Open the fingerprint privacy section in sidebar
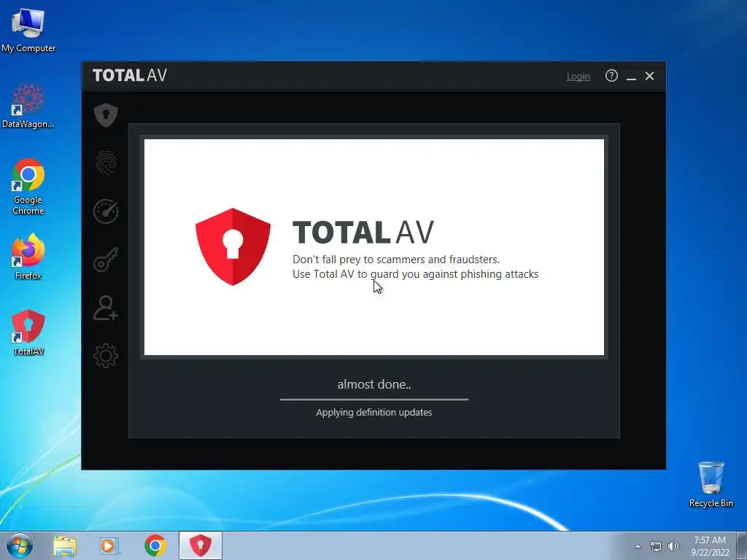This screenshot has width=747, height=560. (x=106, y=163)
